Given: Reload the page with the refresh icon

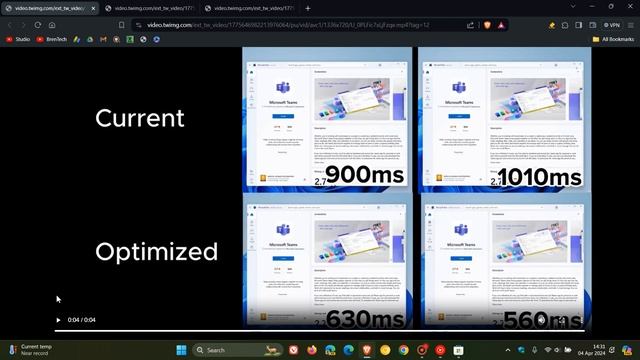Looking at the screenshot, I should tap(38, 25).
